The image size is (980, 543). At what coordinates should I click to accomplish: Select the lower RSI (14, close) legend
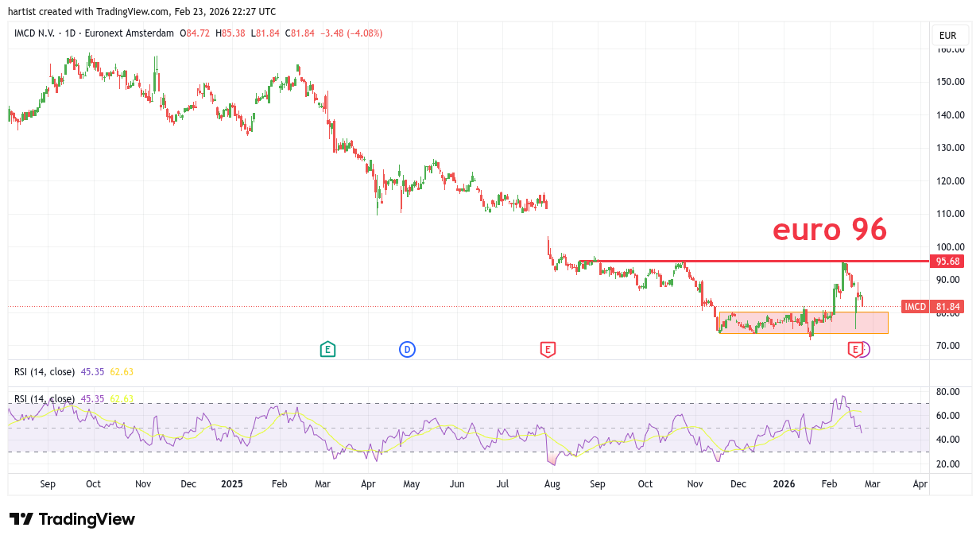coord(45,399)
